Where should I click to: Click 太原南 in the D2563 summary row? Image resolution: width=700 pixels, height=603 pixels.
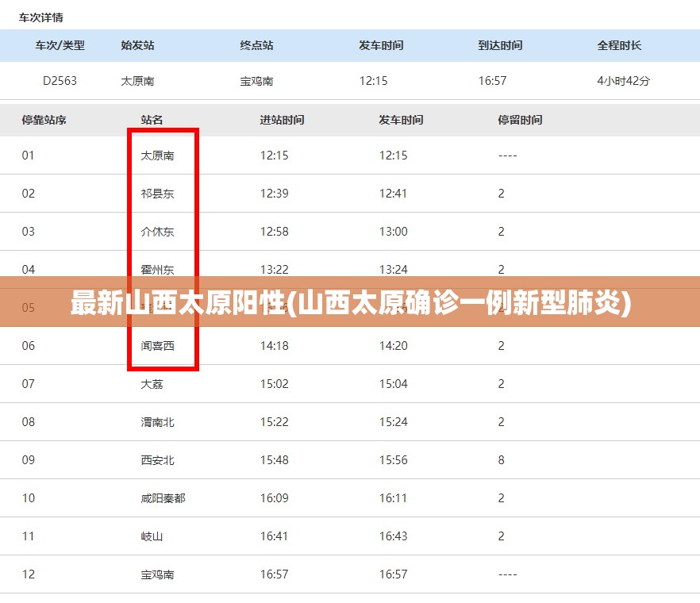coord(137,81)
